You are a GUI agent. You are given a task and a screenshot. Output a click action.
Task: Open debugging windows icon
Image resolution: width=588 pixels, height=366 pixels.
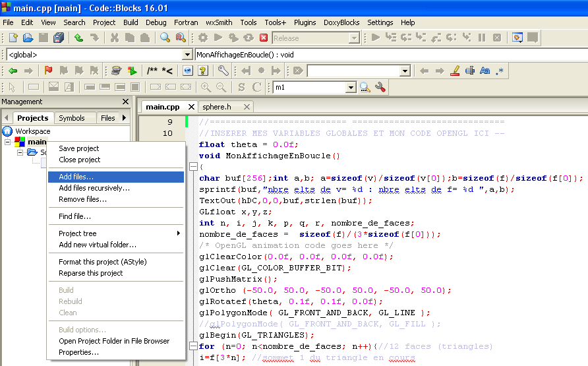[x=517, y=38]
